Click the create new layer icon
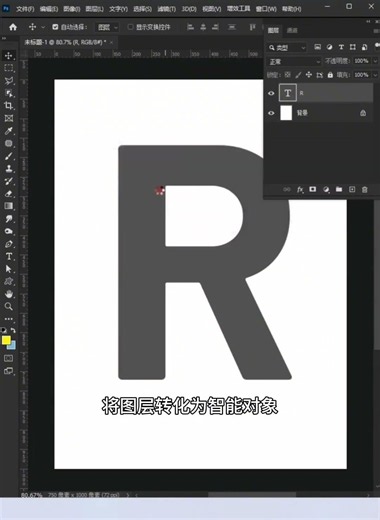The width and height of the screenshot is (380, 520). point(352,189)
